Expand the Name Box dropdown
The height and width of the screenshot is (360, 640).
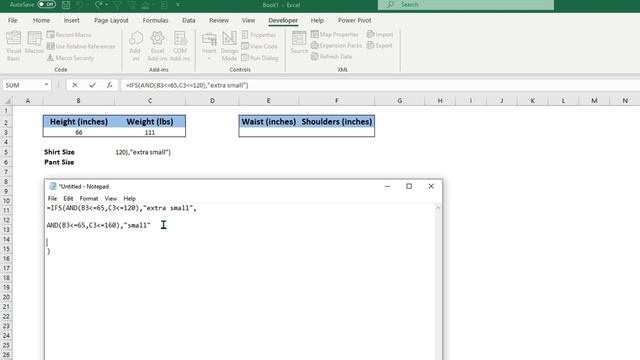46,85
